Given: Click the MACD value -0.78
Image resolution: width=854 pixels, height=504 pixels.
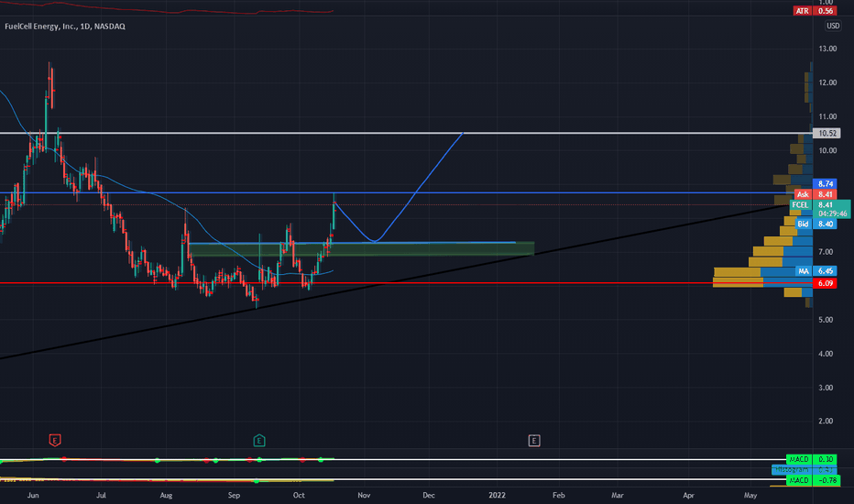Looking at the screenshot, I should tap(827, 480).
